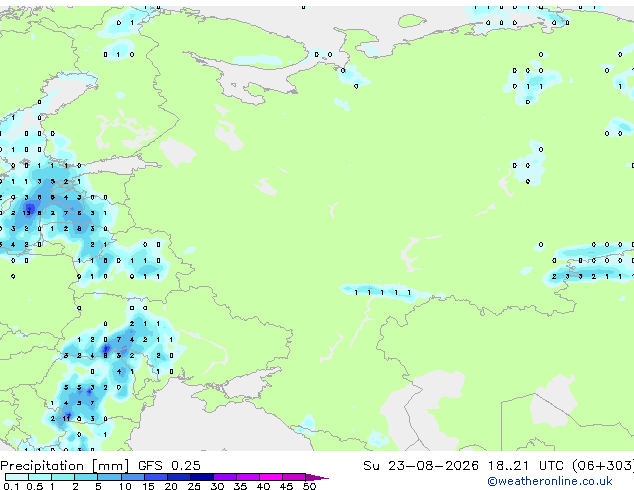
Task: Click the '18..21 UTC' time text
Action: click(x=525, y=466)
